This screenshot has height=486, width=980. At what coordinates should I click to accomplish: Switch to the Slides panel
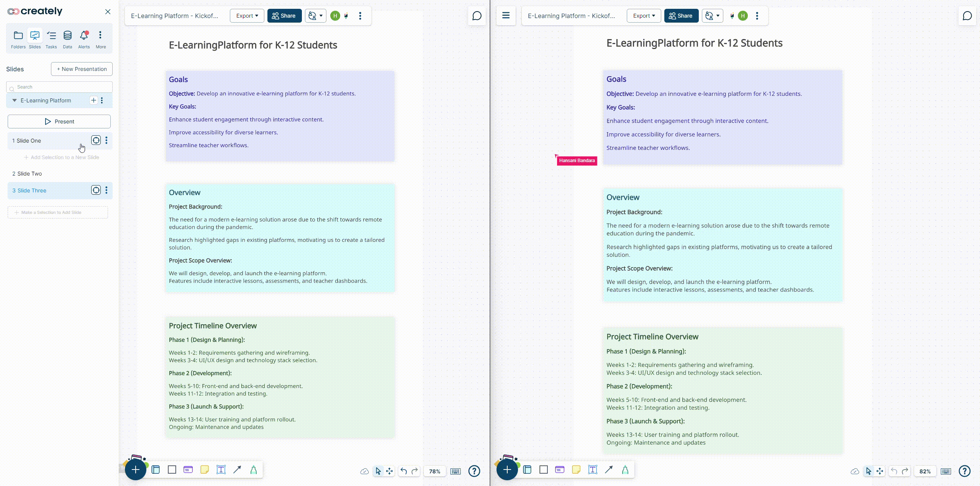point(34,39)
